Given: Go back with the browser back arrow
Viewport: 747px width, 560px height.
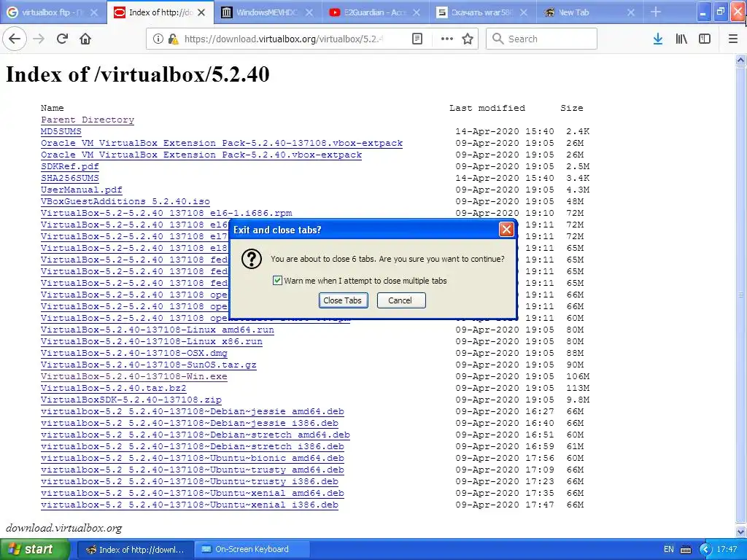Looking at the screenshot, I should point(15,39).
